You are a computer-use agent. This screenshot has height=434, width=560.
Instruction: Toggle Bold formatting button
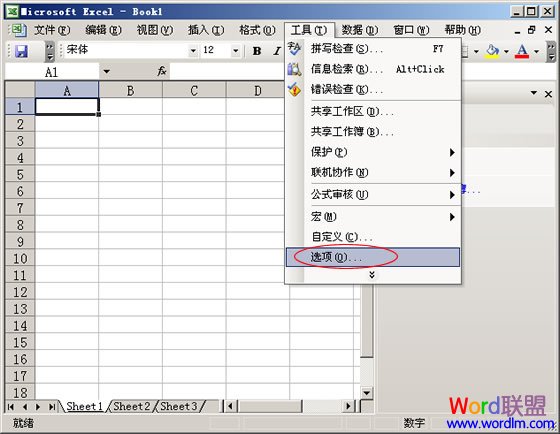(256, 51)
